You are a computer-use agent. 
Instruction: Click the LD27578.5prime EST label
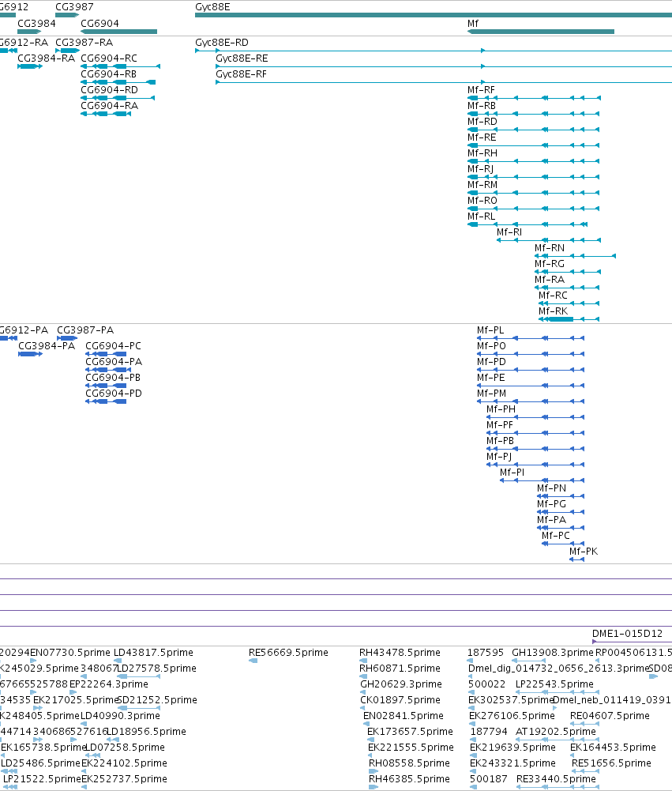point(157,668)
